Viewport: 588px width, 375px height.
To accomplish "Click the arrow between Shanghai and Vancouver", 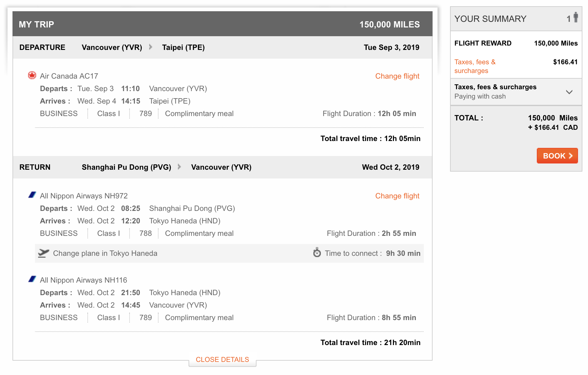I will [179, 167].
